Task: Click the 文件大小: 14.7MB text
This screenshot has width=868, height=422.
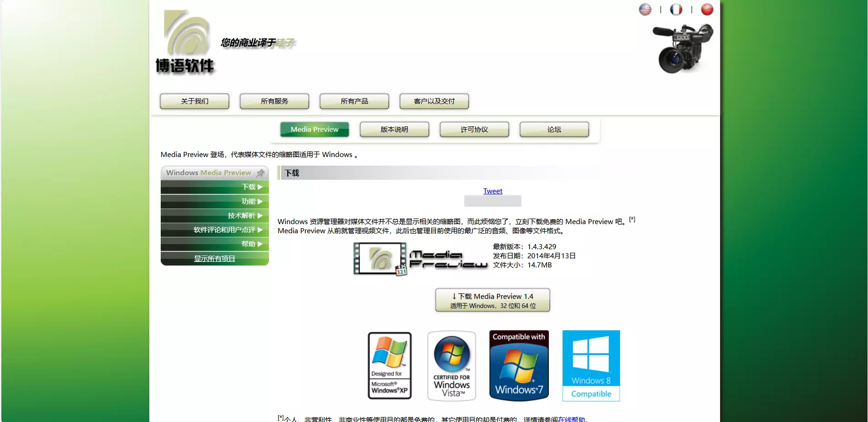Action: (x=522, y=265)
